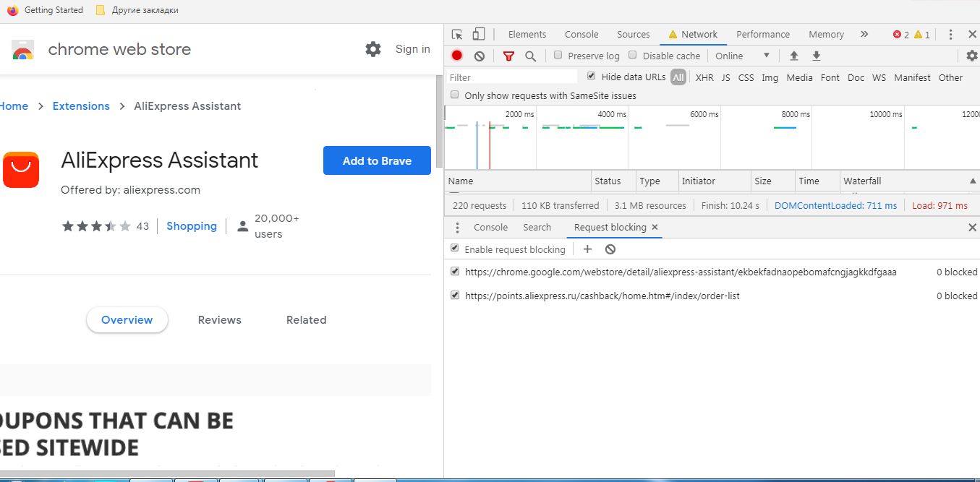Open the Related tab
The image size is (980, 482).
[x=307, y=319]
